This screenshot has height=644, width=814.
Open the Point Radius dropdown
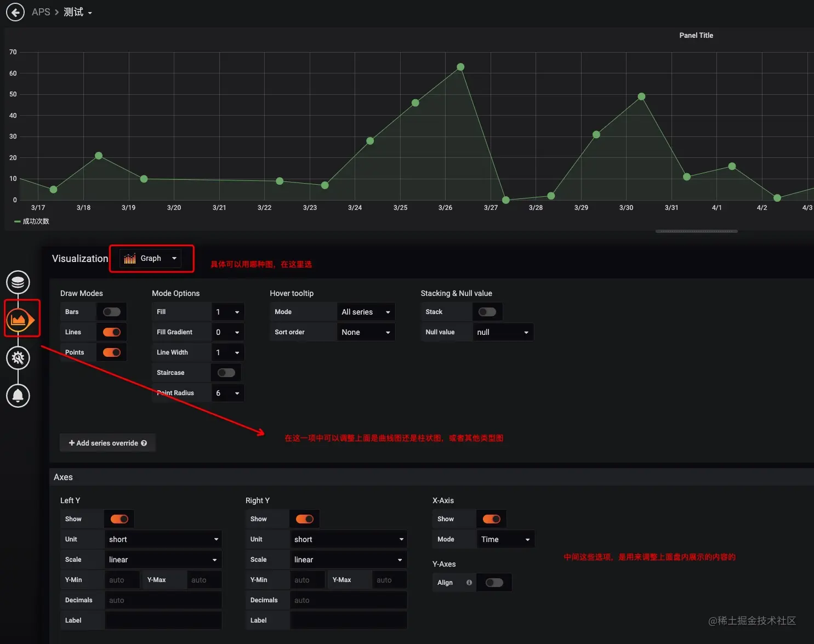click(227, 393)
